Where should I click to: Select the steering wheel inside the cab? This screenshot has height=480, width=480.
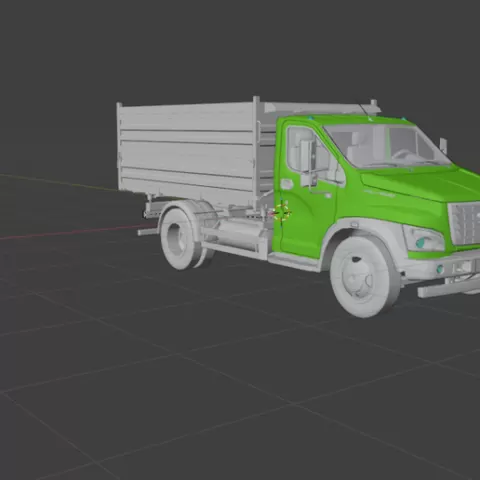403,154
